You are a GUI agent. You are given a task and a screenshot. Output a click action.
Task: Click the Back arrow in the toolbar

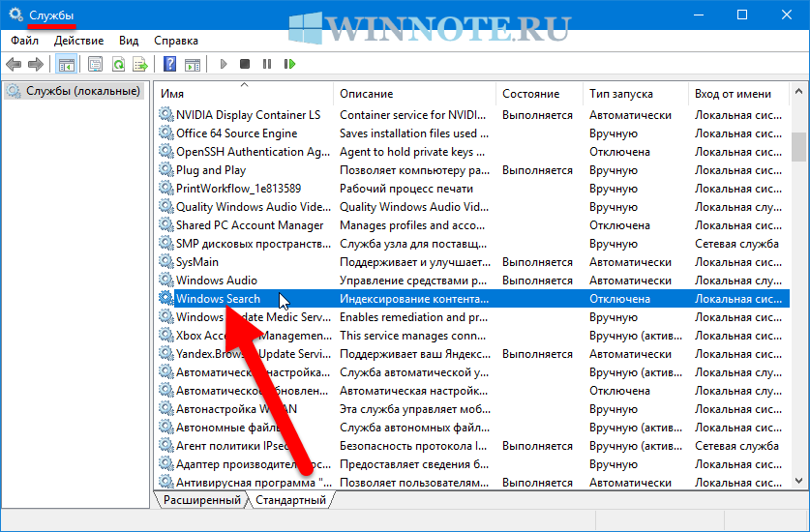point(14,65)
